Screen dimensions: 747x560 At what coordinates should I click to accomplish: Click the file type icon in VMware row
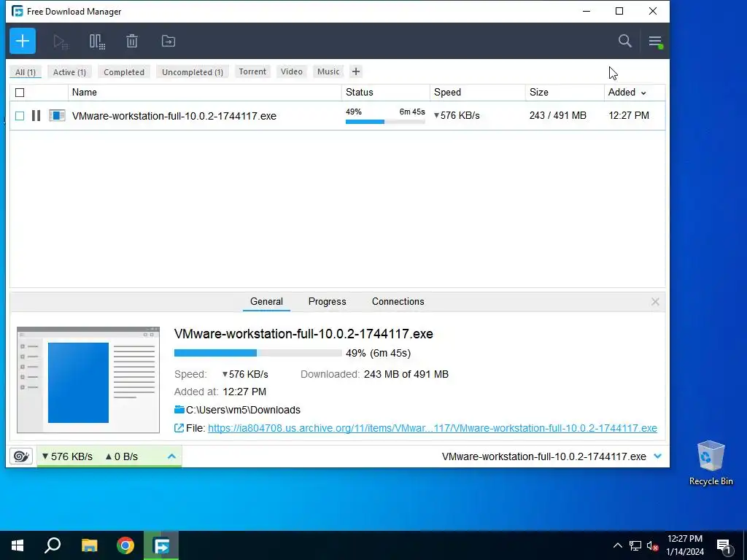pos(57,116)
